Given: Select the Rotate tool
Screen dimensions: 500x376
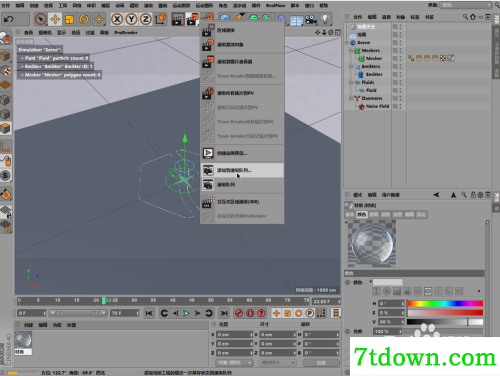Looking at the screenshot, I should [x=84, y=19].
